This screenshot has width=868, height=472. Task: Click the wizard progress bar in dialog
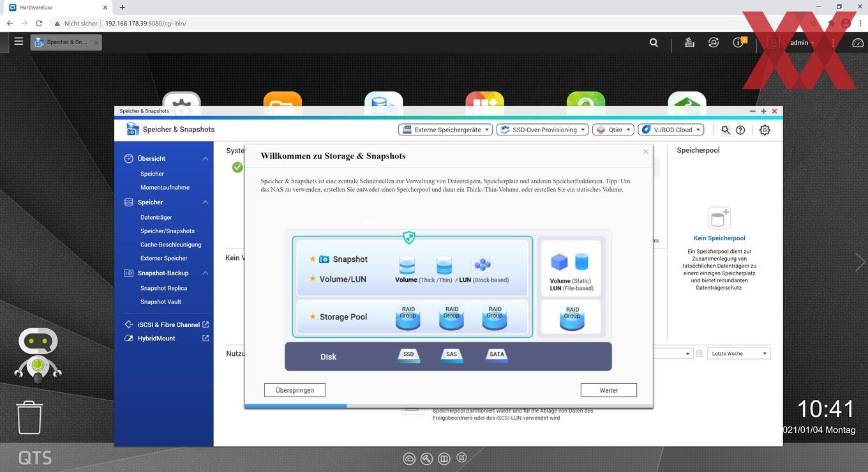449,406
